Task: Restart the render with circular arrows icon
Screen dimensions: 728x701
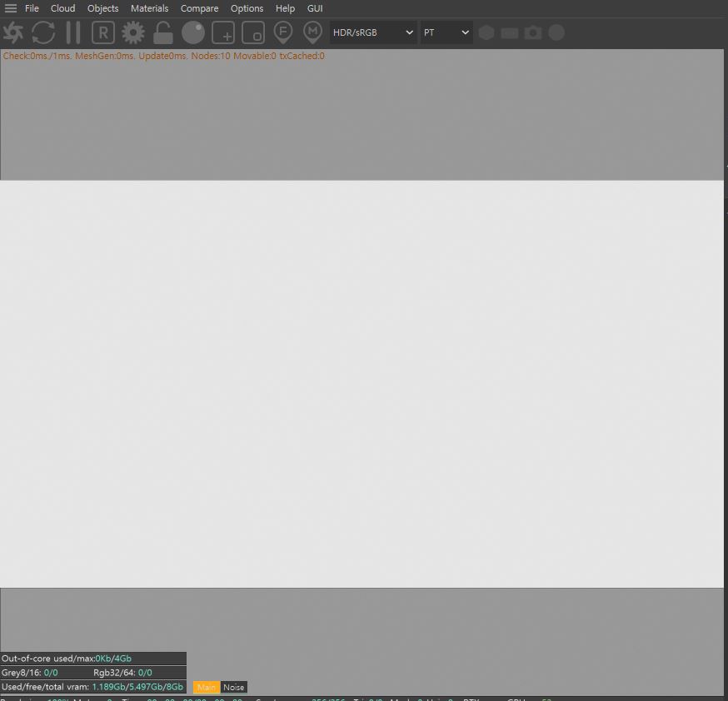Action: pyautogui.click(x=43, y=32)
